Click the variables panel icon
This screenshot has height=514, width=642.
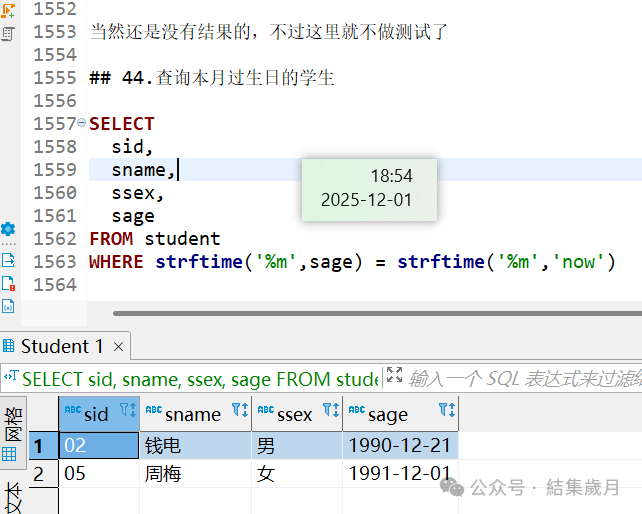[x=8, y=306]
